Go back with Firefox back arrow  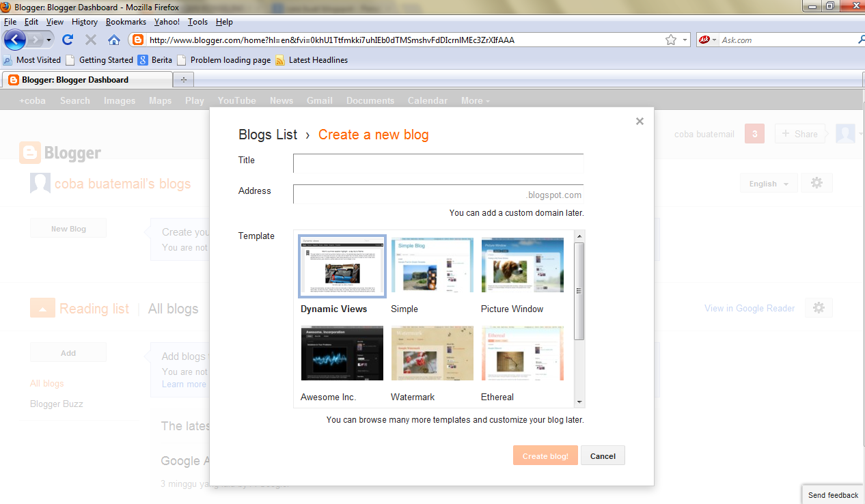click(15, 40)
